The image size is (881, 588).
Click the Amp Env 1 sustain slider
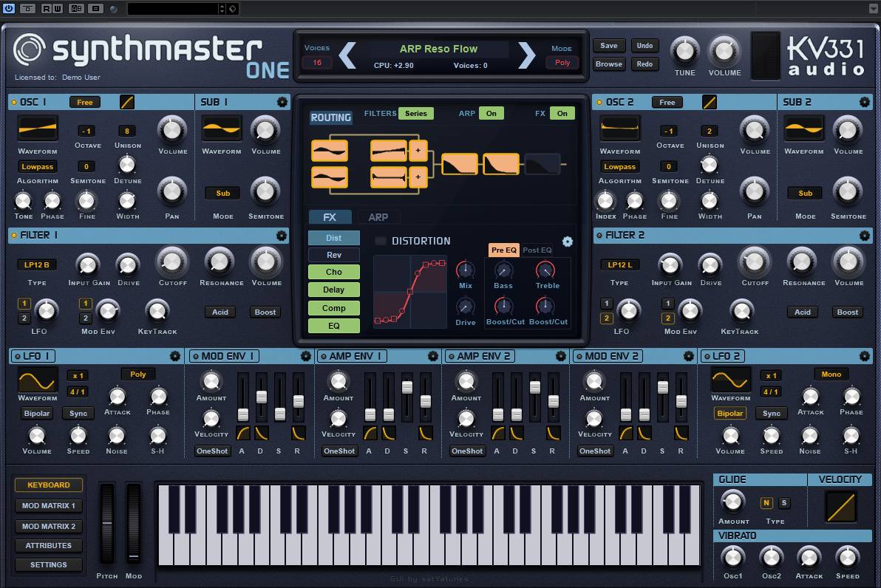pos(407,387)
